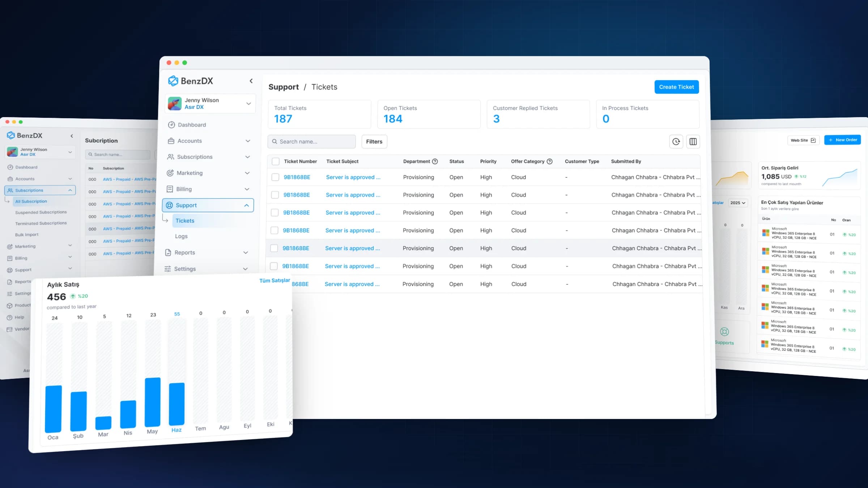Click the Help icon in the left window sidebar
The width and height of the screenshot is (868, 488).
(x=10, y=317)
